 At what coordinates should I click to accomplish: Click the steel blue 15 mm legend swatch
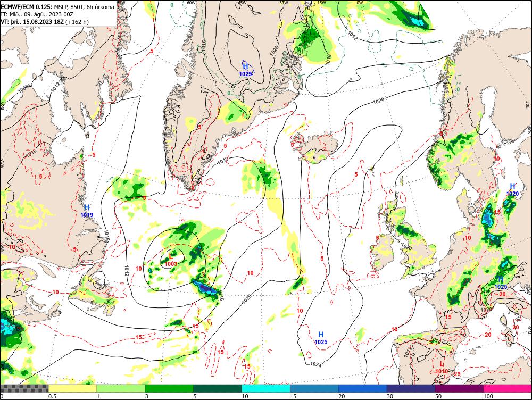tap(314, 388)
